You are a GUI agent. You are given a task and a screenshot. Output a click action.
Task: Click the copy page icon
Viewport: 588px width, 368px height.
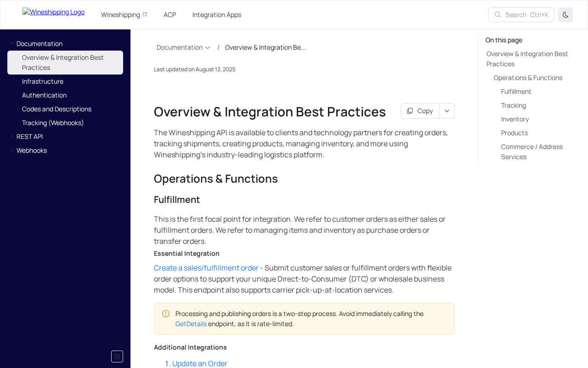410,111
